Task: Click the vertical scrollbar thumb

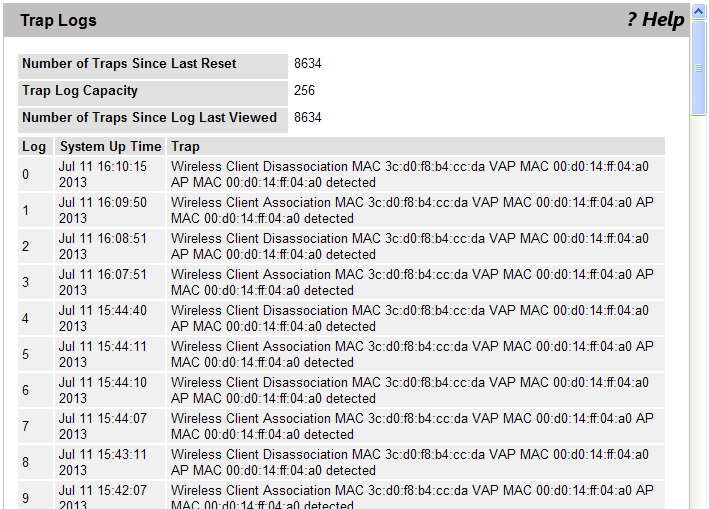Action: (699, 68)
